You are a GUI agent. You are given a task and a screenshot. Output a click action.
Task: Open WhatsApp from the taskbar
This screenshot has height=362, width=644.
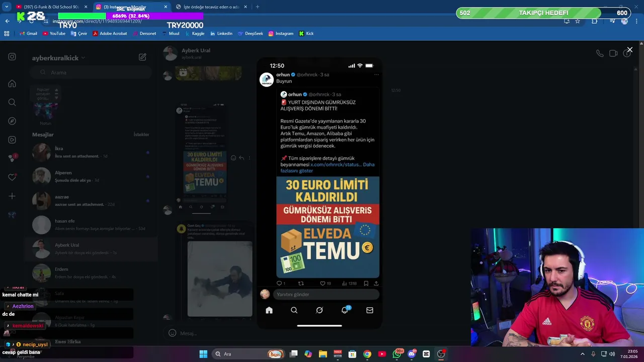click(x=397, y=354)
